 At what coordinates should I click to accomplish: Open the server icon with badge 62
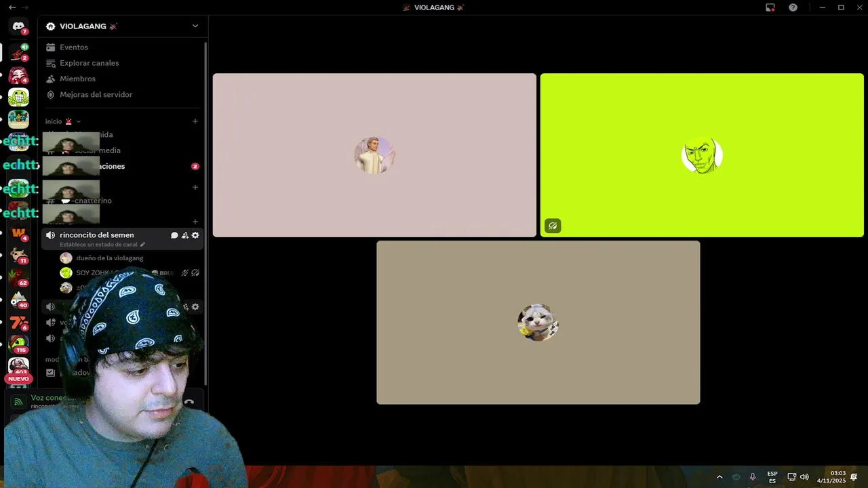point(18,277)
